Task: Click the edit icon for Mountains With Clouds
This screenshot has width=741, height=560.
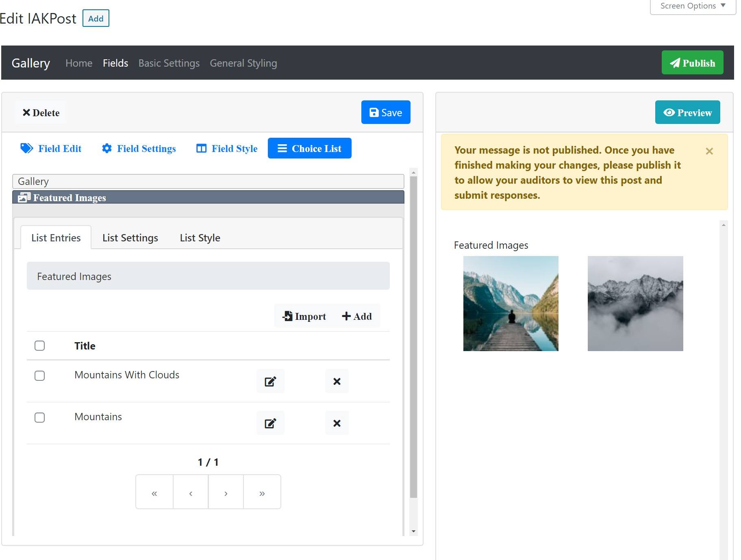Action: 270,381
